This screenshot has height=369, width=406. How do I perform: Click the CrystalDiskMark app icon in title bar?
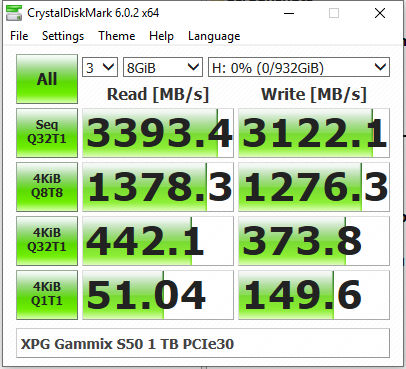pyautogui.click(x=14, y=13)
